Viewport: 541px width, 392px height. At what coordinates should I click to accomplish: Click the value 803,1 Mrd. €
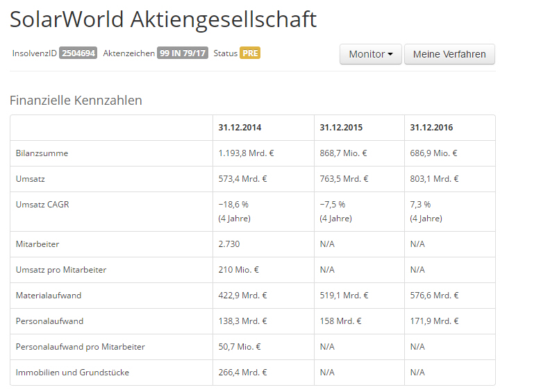pyautogui.click(x=434, y=179)
